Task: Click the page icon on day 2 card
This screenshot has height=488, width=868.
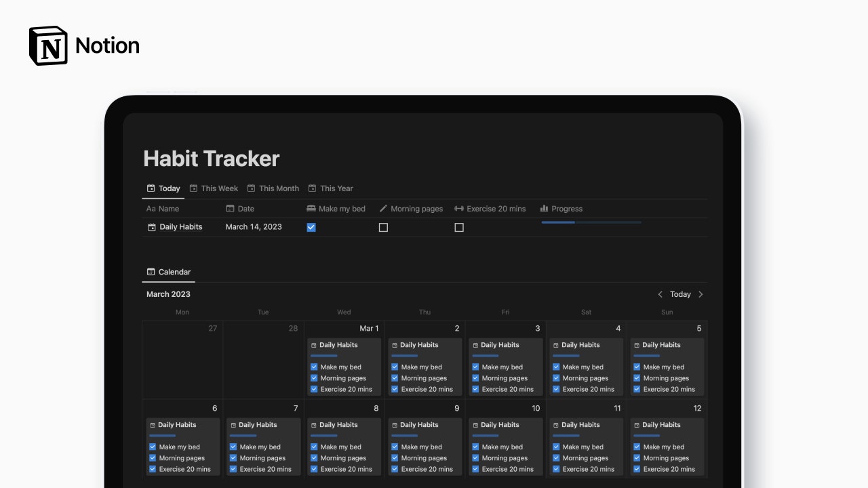Action: coord(395,345)
